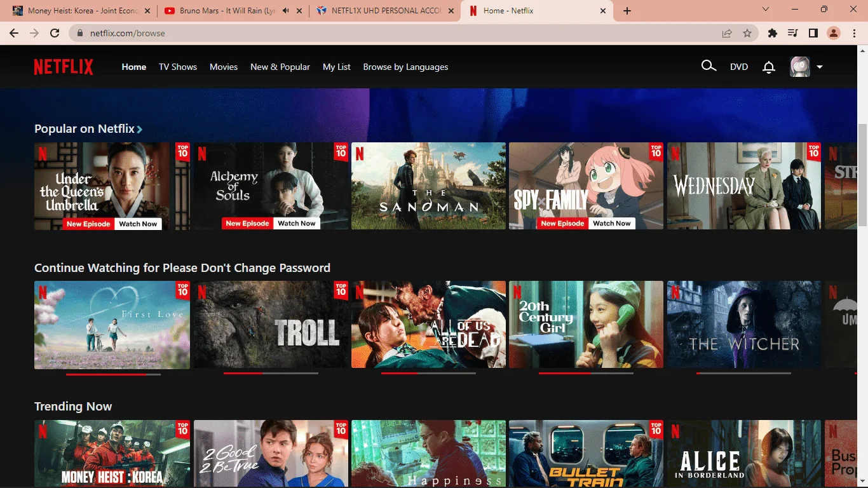This screenshot has width=868, height=488.
Task: Open the TV Shows section
Action: (x=178, y=67)
